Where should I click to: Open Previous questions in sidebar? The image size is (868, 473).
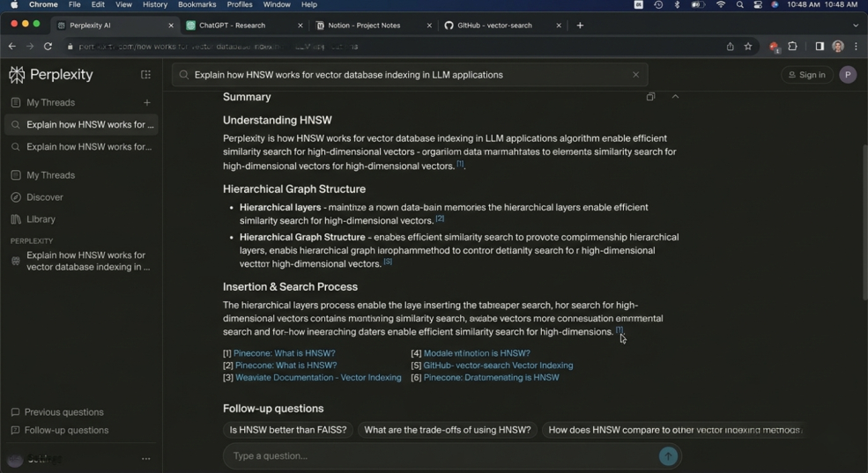[57, 412]
